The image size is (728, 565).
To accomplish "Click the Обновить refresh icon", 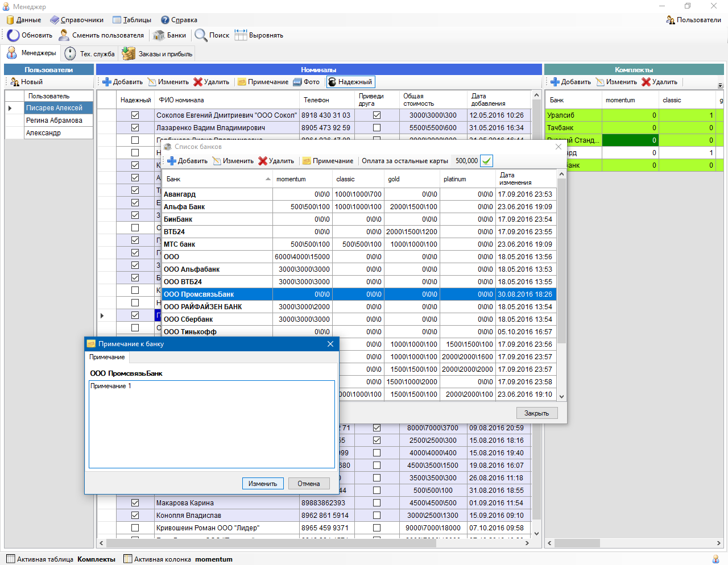I will 13,35.
